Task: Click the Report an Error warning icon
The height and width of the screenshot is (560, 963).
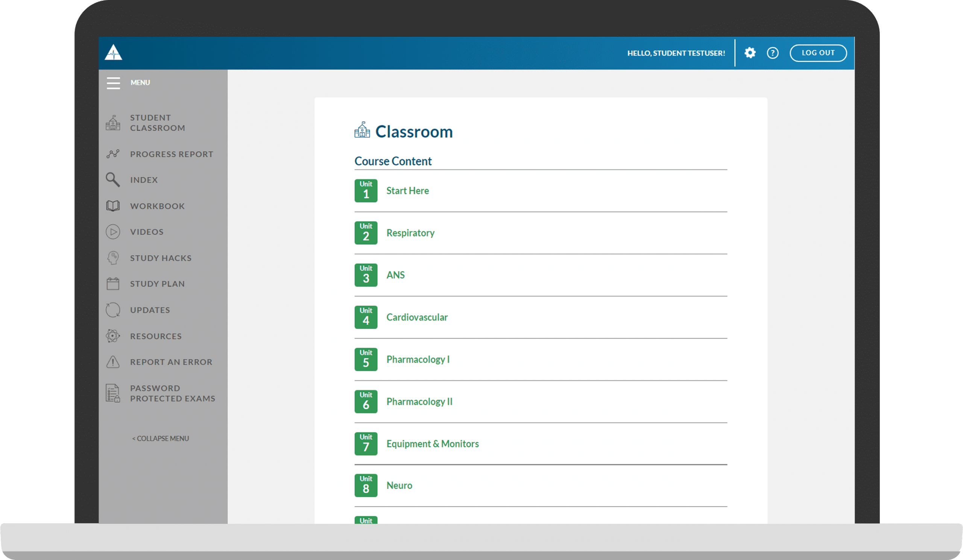Action: pos(113,362)
